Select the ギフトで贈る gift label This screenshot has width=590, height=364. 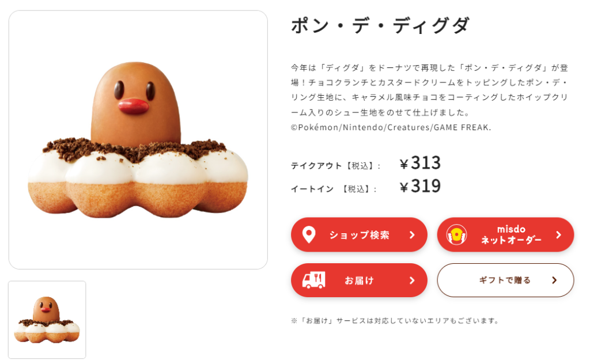505,280
